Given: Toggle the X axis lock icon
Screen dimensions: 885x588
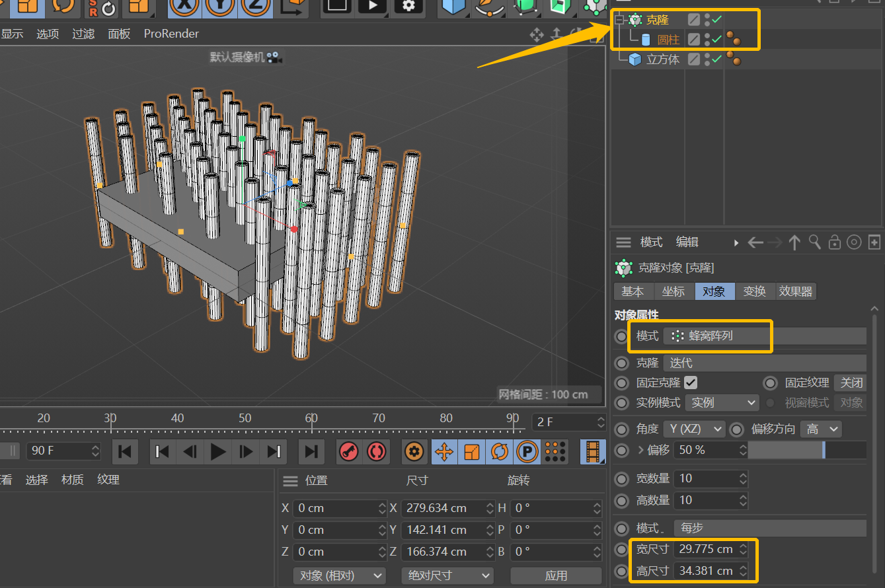Looking at the screenshot, I should tap(185, 7).
